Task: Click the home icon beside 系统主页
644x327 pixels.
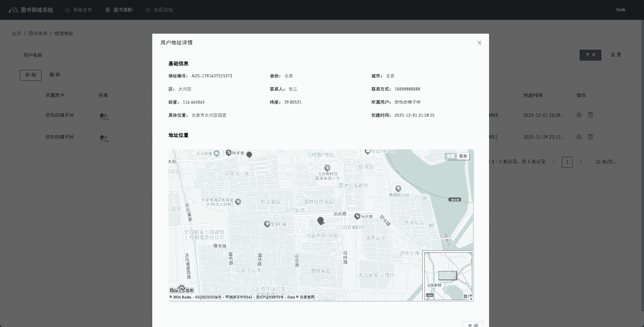Action: coord(67,10)
